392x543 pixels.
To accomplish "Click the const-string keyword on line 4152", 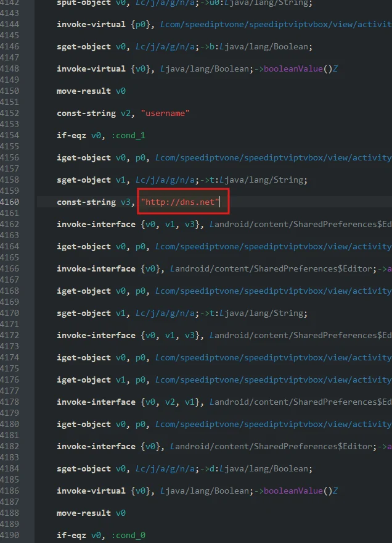I will coord(86,114).
